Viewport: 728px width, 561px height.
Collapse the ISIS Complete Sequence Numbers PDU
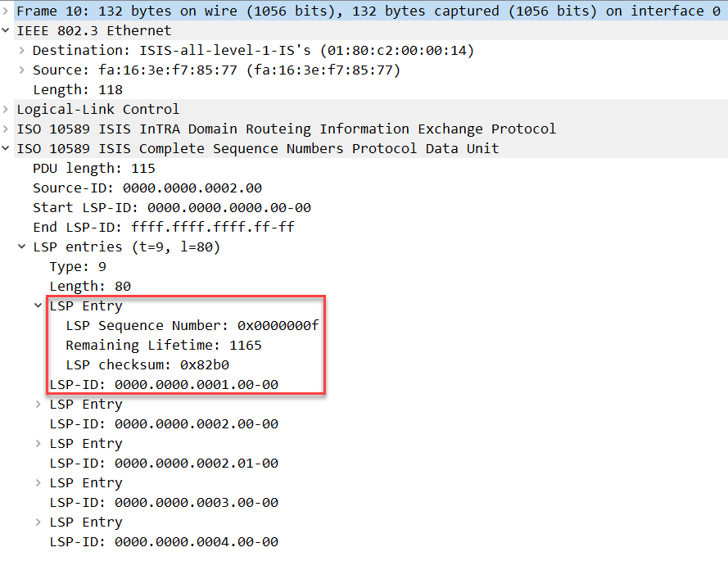(x=7, y=148)
